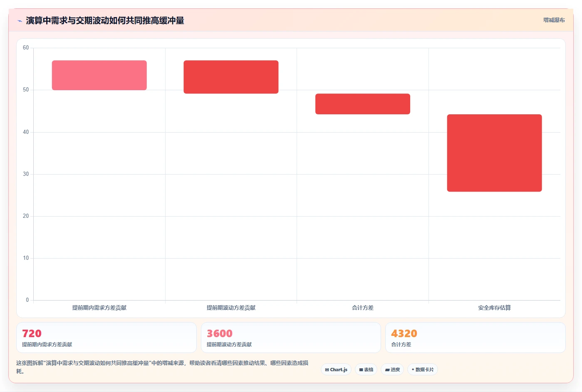The image size is (582, 392).
Task: Click the 合计方差 bar in the chart
Action: 363,104
